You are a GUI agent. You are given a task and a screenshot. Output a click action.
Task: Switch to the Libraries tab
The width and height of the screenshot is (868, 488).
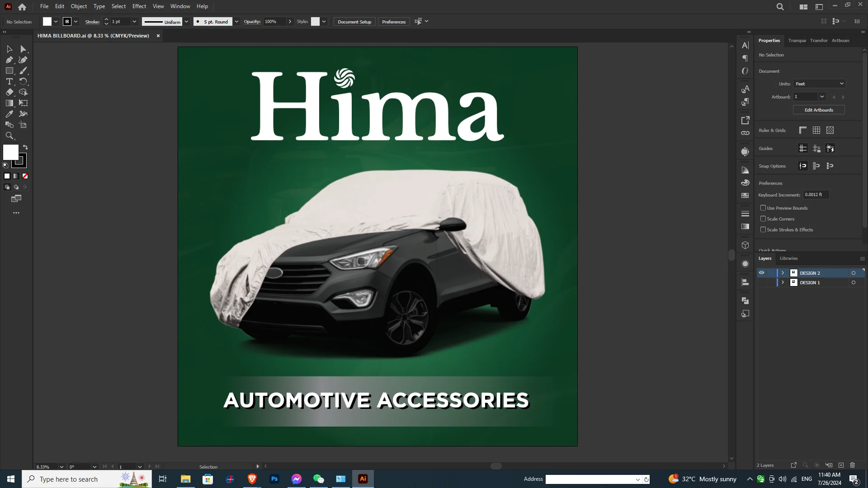coord(789,258)
